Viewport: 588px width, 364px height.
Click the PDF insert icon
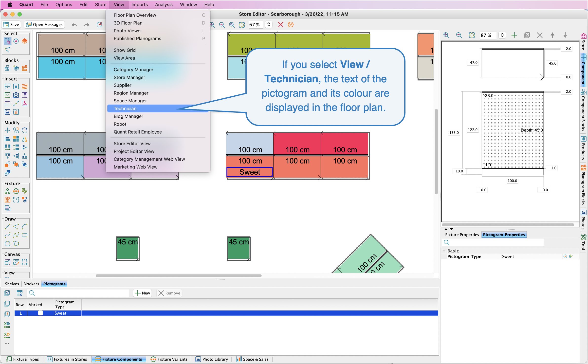[x=24, y=103]
